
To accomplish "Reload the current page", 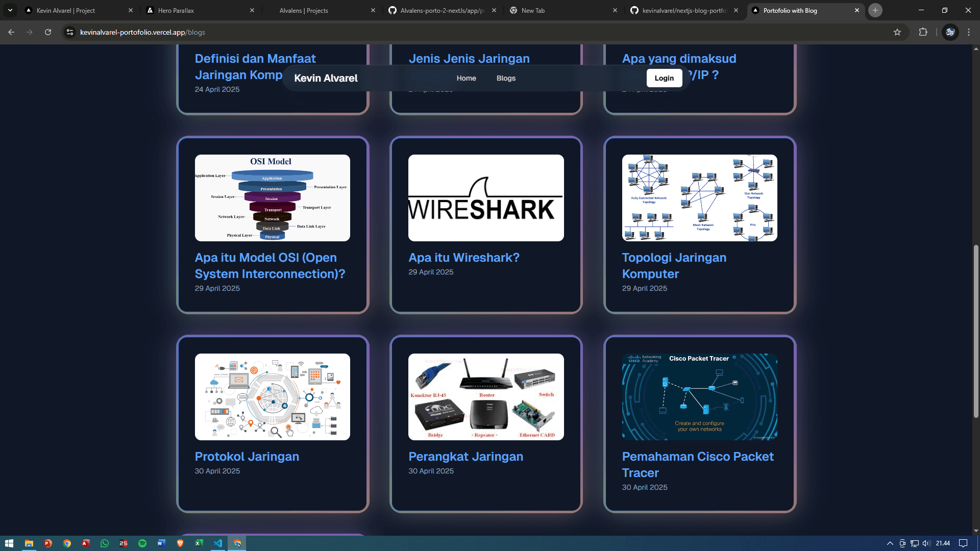I will pos(48,32).
